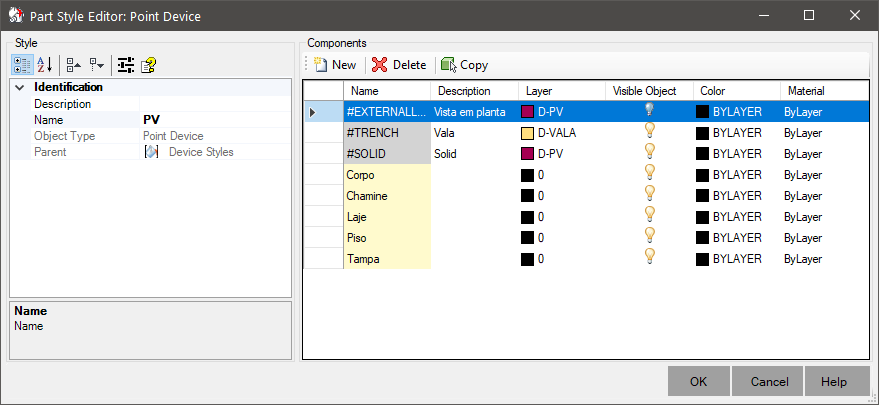Viewport: 879px width, 405px height.
Task: Click the expand all categories icon
Action: tap(73, 65)
